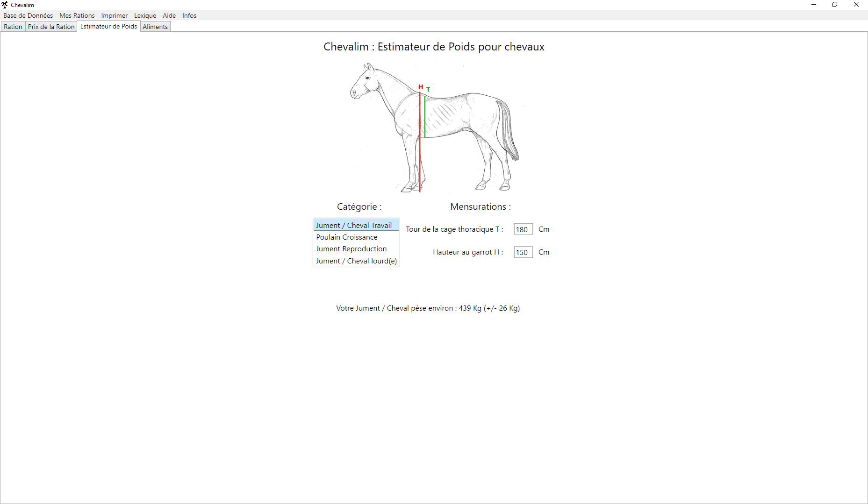Restore down the Chevalim window
The height and width of the screenshot is (504, 868).
point(835,5)
